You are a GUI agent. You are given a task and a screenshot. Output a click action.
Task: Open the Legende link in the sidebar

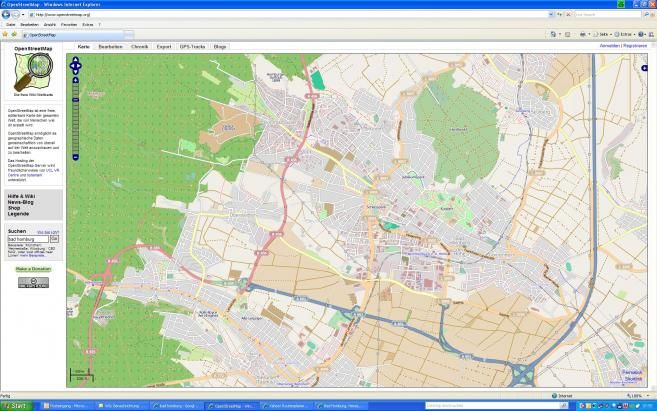coord(18,214)
